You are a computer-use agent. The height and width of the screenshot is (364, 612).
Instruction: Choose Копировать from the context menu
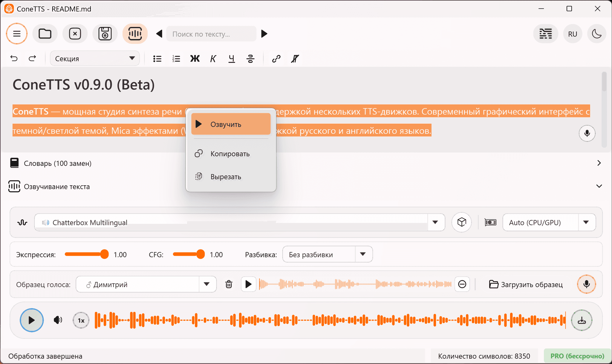[229, 154]
